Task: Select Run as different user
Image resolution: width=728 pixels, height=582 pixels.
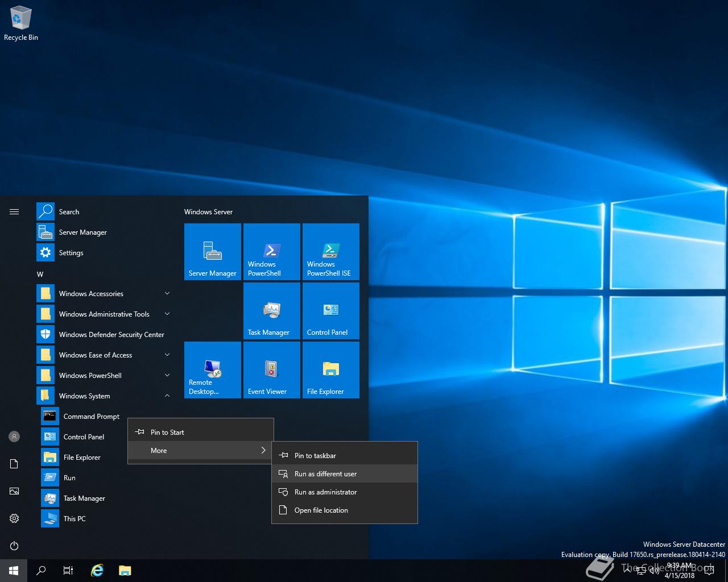Action: click(345, 473)
